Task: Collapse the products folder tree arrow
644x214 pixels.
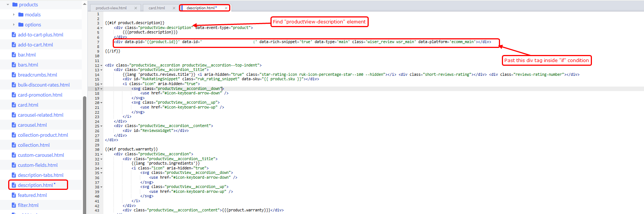Action: tap(8, 4)
